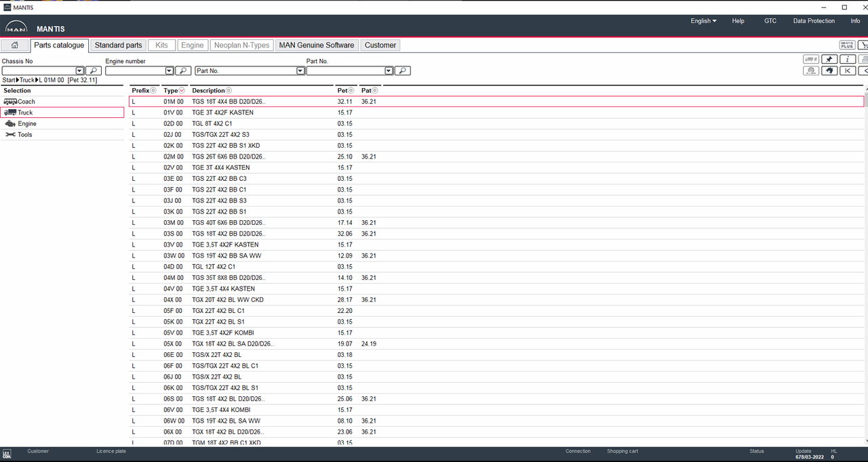
Task: Open Data Protection link
Action: (x=814, y=21)
